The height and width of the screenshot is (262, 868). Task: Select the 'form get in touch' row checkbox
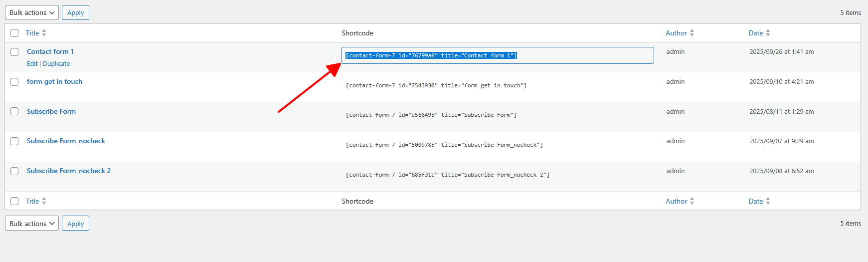[14, 82]
